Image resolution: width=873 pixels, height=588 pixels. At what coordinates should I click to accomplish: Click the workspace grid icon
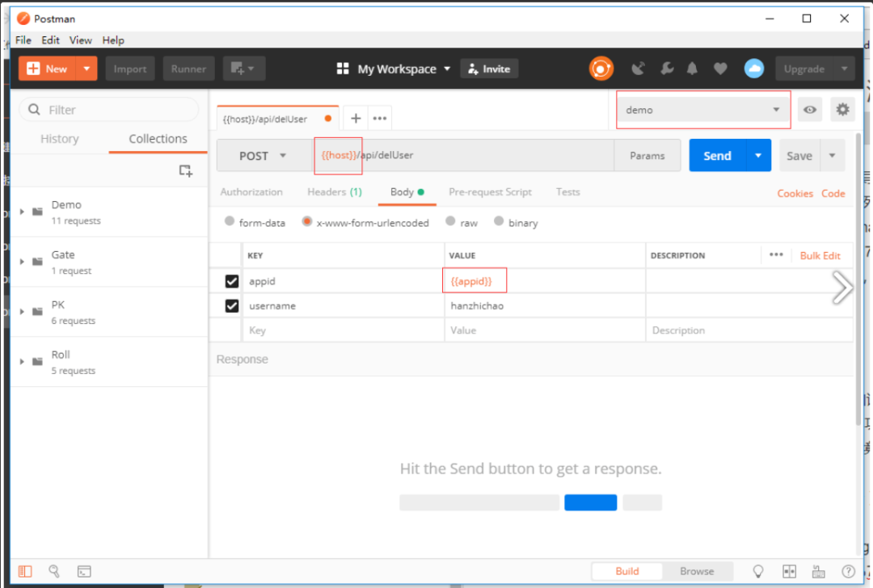tap(343, 69)
